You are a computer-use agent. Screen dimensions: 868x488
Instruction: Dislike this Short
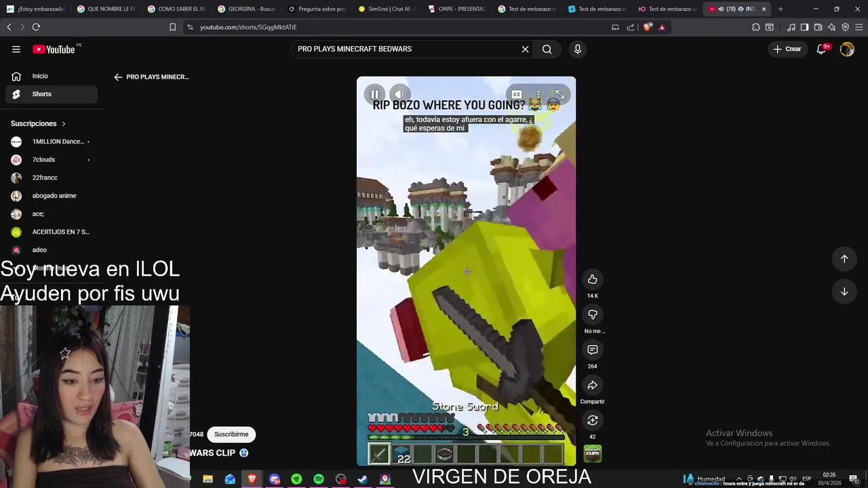click(592, 314)
